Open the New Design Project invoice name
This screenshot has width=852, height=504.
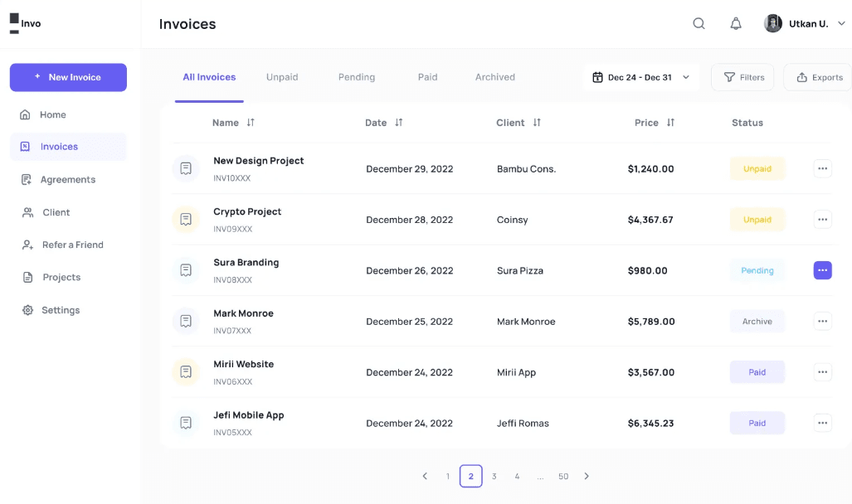(x=259, y=161)
